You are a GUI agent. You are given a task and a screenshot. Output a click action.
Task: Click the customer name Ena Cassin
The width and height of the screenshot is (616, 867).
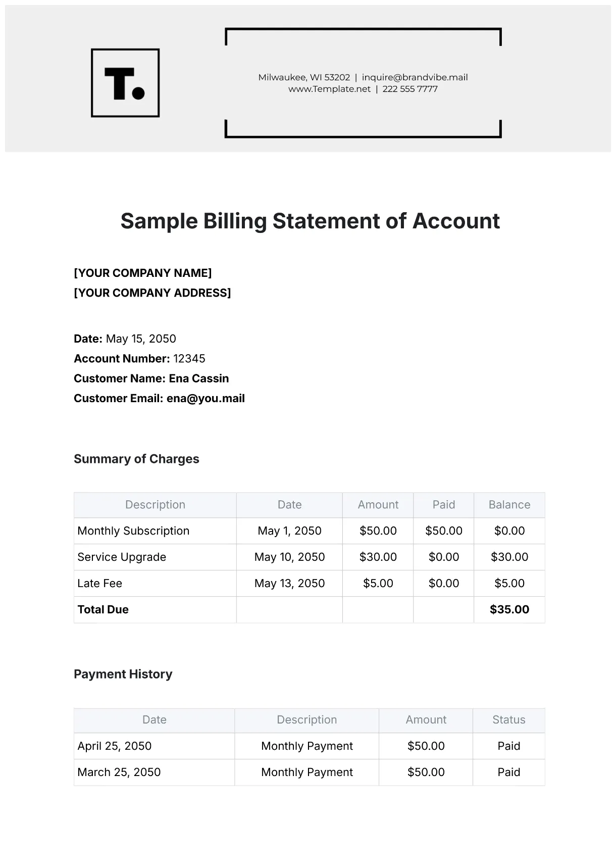point(198,378)
